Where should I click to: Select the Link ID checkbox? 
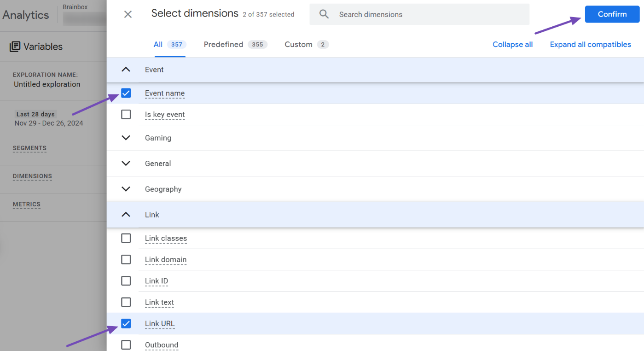[126, 281]
